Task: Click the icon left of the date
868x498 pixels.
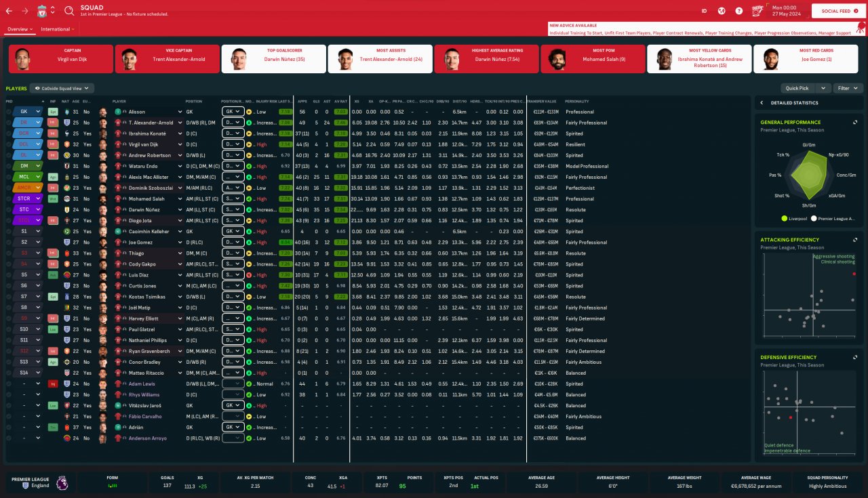Action: [758, 9]
